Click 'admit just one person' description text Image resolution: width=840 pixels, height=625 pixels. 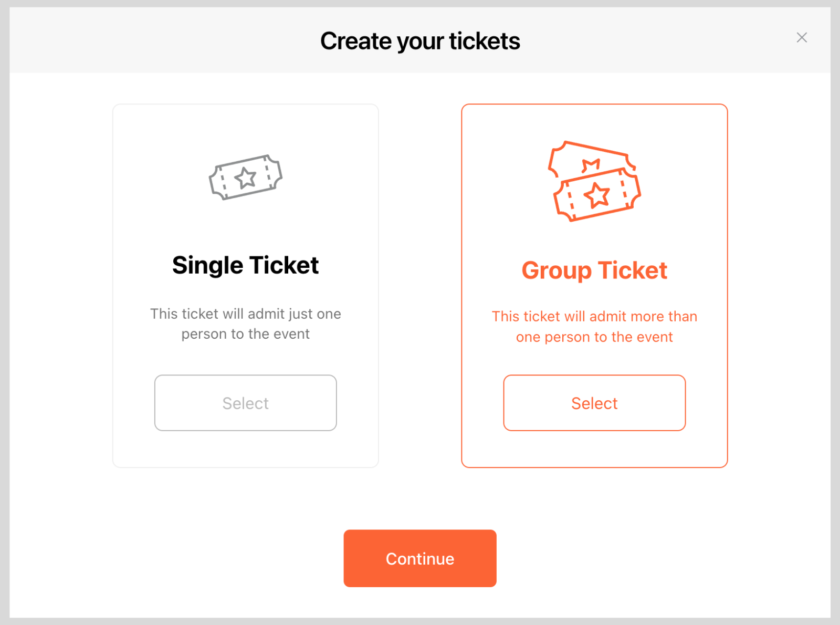[x=245, y=324]
